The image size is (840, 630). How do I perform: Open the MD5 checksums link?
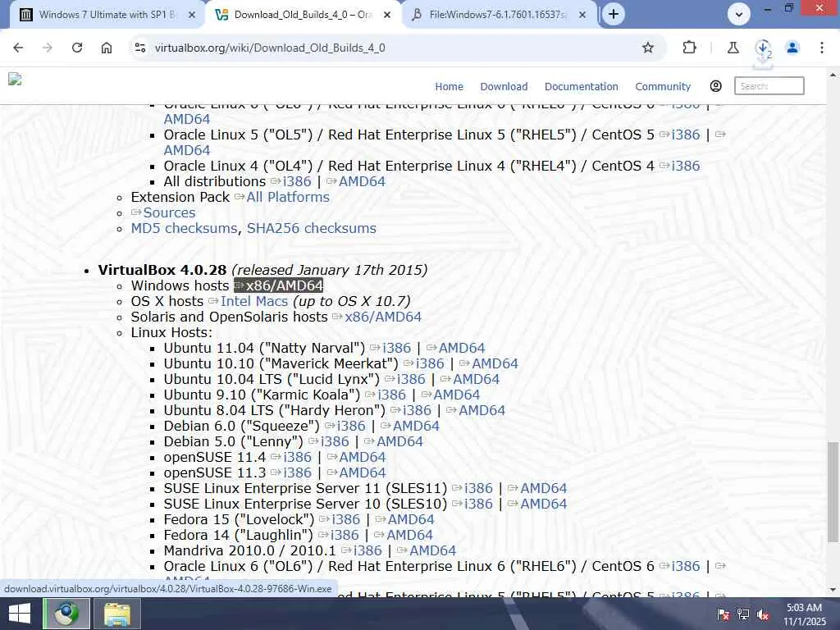tap(184, 228)
